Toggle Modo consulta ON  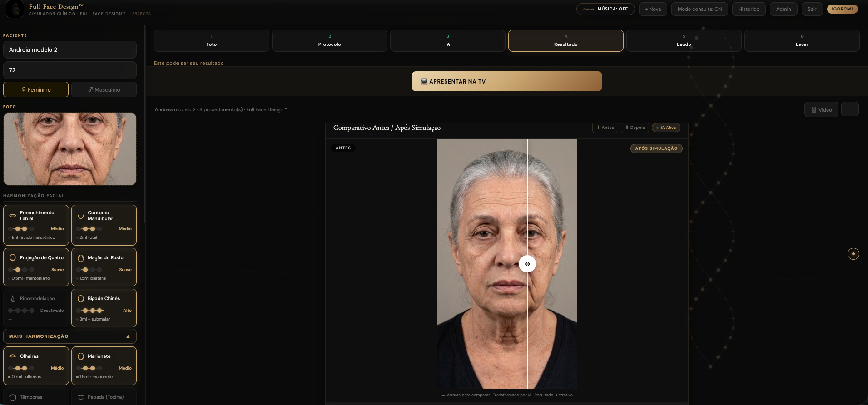pyautogui.click(x=699, y=9)
